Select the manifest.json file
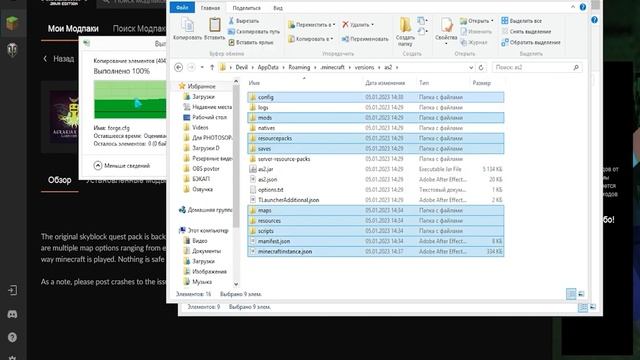 pos(376,241)
